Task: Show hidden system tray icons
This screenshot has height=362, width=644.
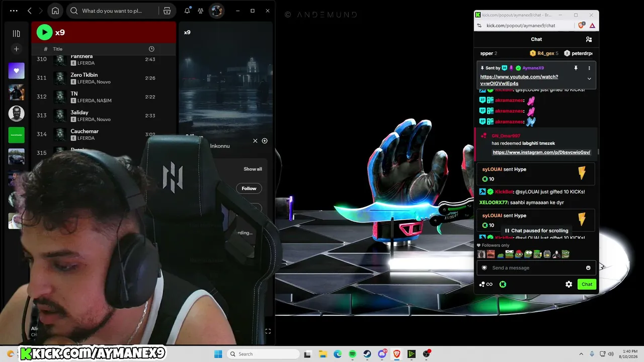Action: tap(581, 354)
